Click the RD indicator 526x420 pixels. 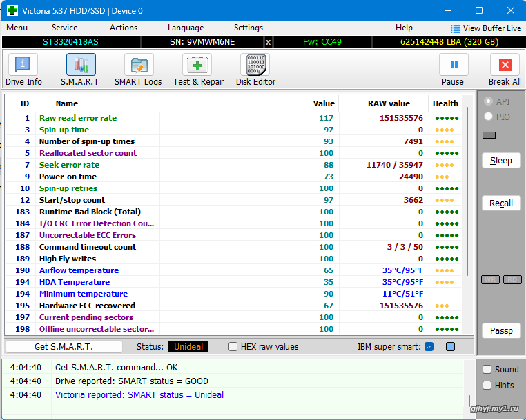click(512, 279)
